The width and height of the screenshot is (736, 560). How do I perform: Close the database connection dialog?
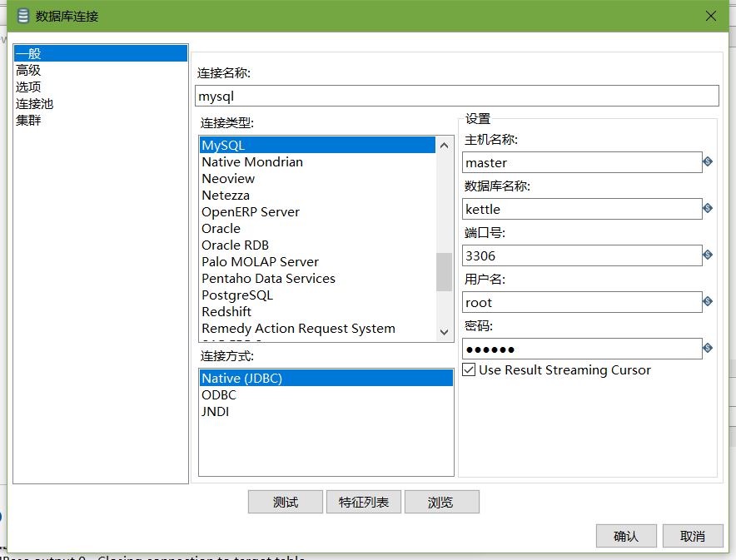711,16
